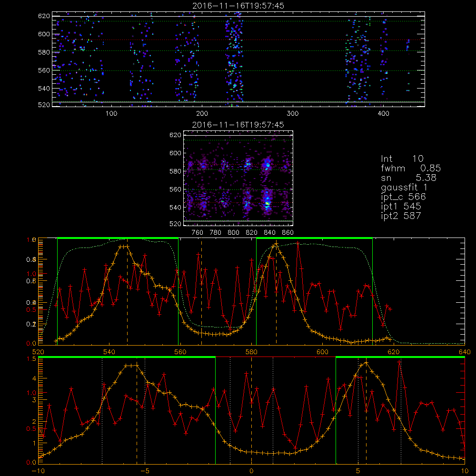Screen dimensions: 476x476
Task: Select the 'fwhm 0.85' annotation line
Action: 411,168
